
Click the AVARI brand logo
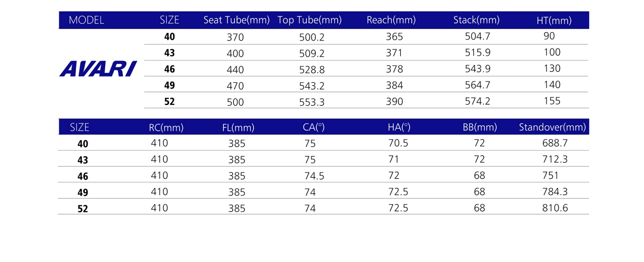(x=98, y=69)
